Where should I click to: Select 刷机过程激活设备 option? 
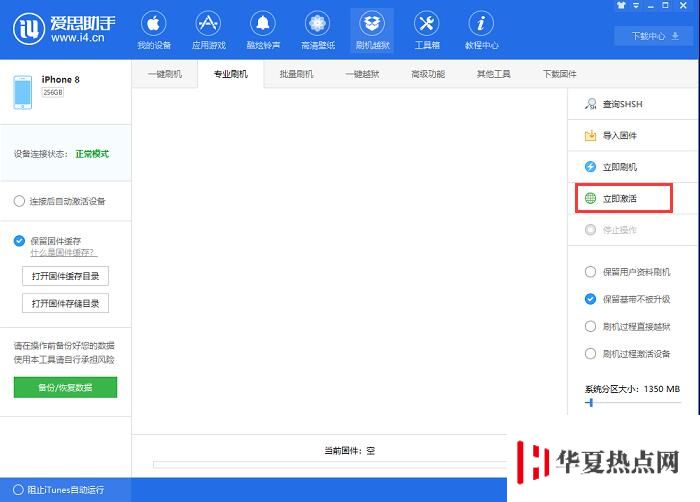point(590,354)
